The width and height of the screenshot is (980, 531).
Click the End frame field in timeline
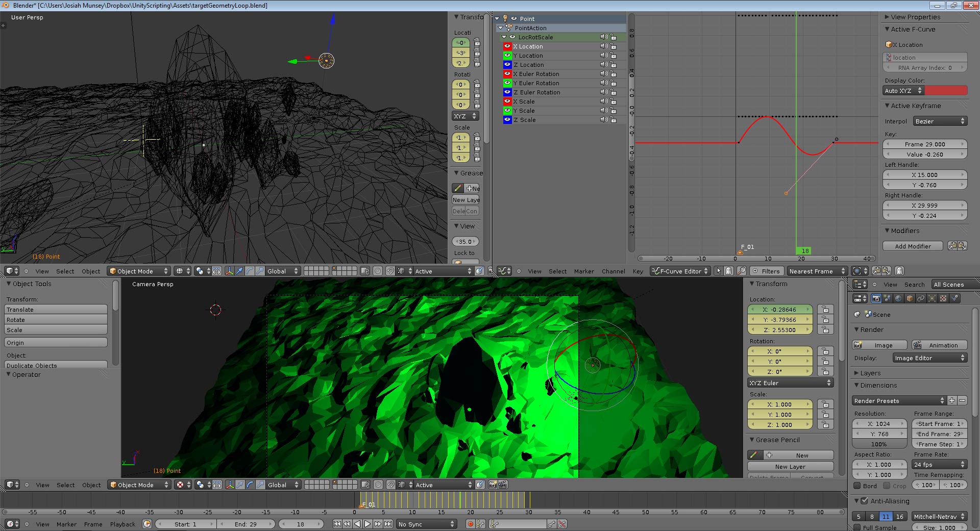pos(246,524)
